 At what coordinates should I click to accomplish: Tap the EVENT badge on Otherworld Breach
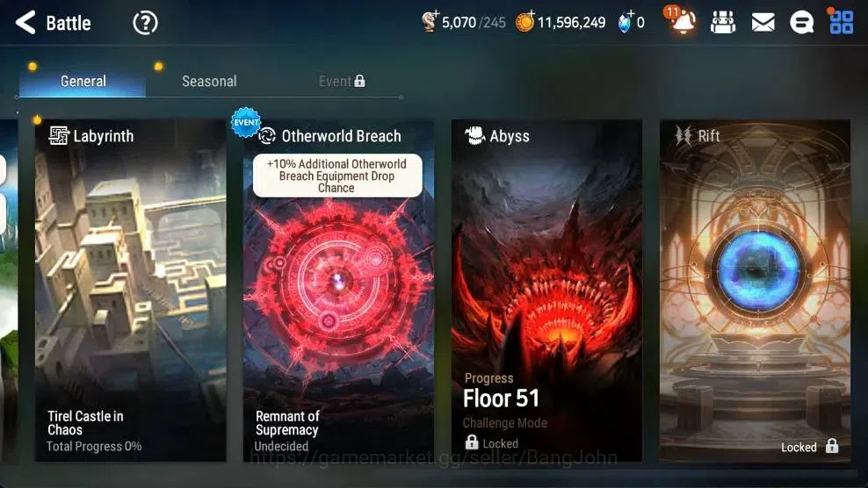coord(246,122)
